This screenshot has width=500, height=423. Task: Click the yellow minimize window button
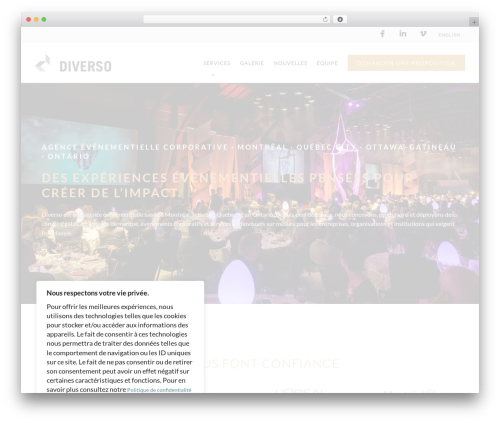(36, 20)
